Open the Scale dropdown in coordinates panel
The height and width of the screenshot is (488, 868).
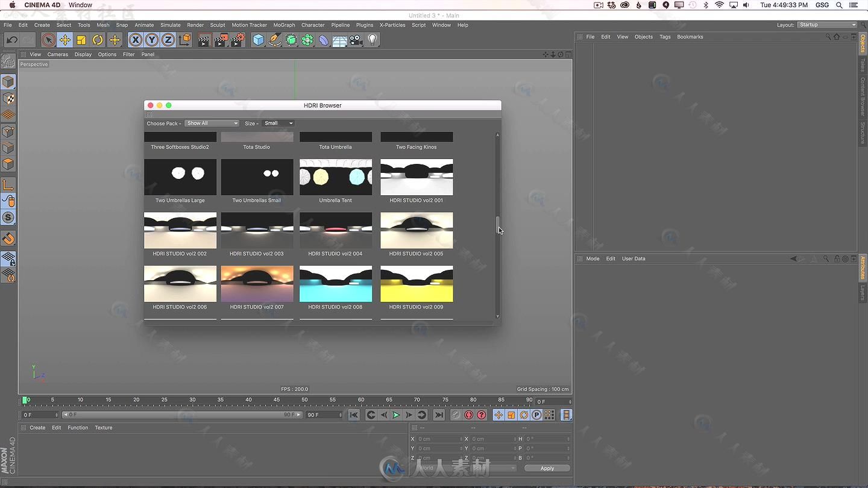(x=494, y=468)
